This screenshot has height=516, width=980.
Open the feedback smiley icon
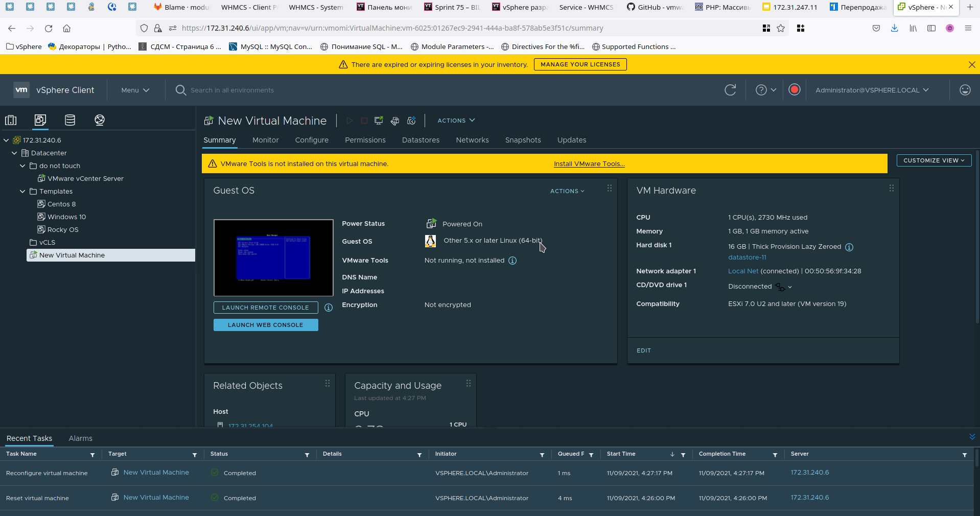[965, 90]
